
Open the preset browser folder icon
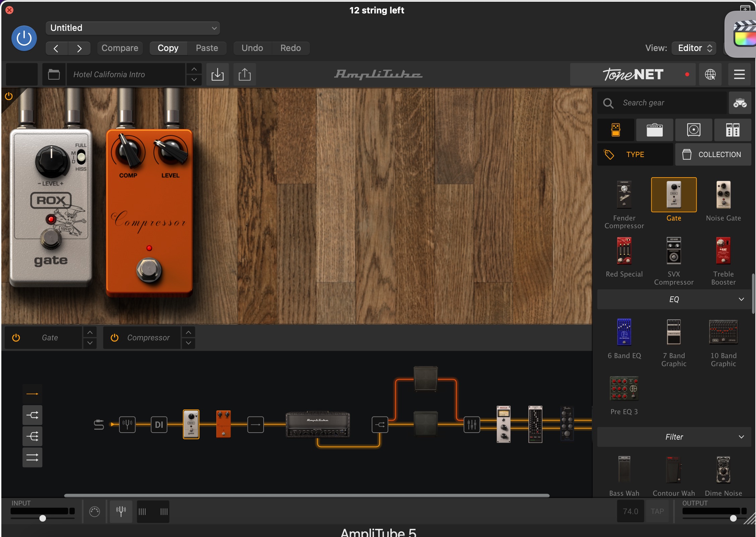click(54, 74)
